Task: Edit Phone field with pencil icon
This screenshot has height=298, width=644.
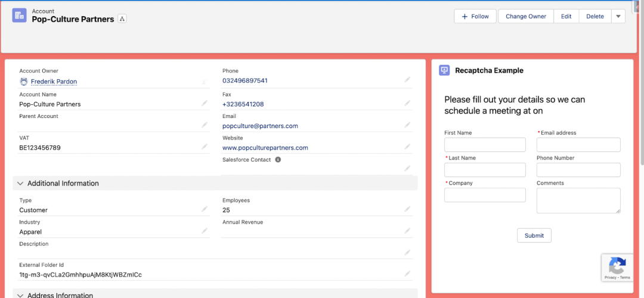Action: tap(407, 80)
